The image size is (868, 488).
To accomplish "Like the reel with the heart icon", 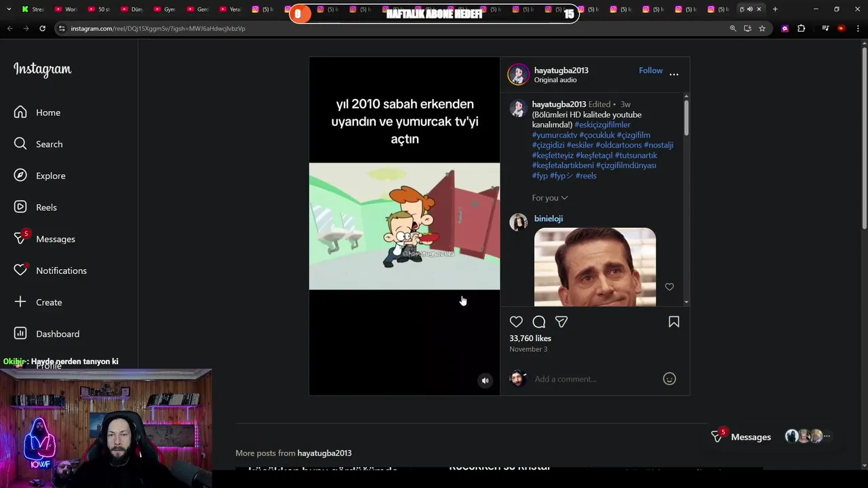I will click(x=516, y=322).
